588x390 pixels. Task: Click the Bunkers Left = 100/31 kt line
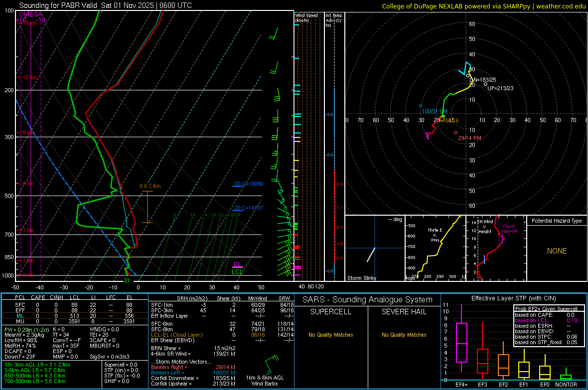point(193,373)
